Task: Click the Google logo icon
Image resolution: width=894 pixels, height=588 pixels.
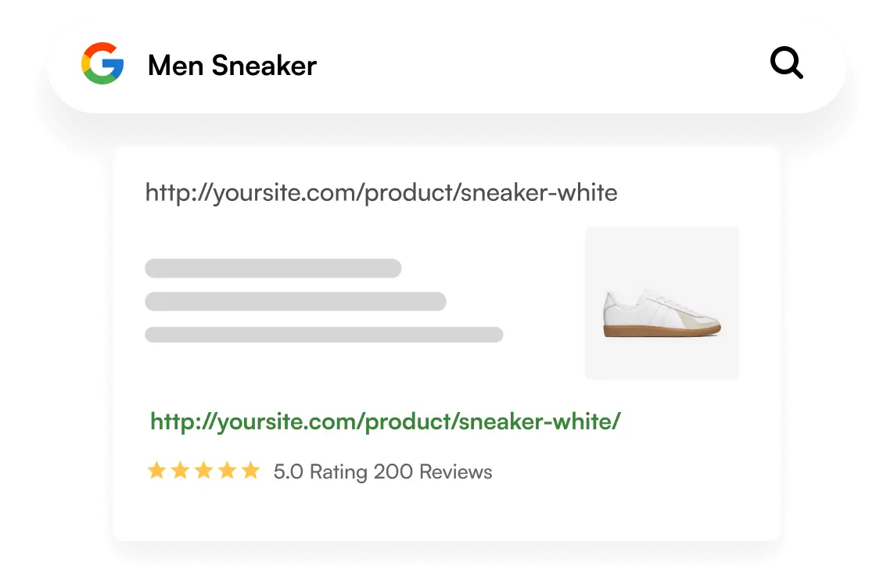Action: click(x=102, y=64)
